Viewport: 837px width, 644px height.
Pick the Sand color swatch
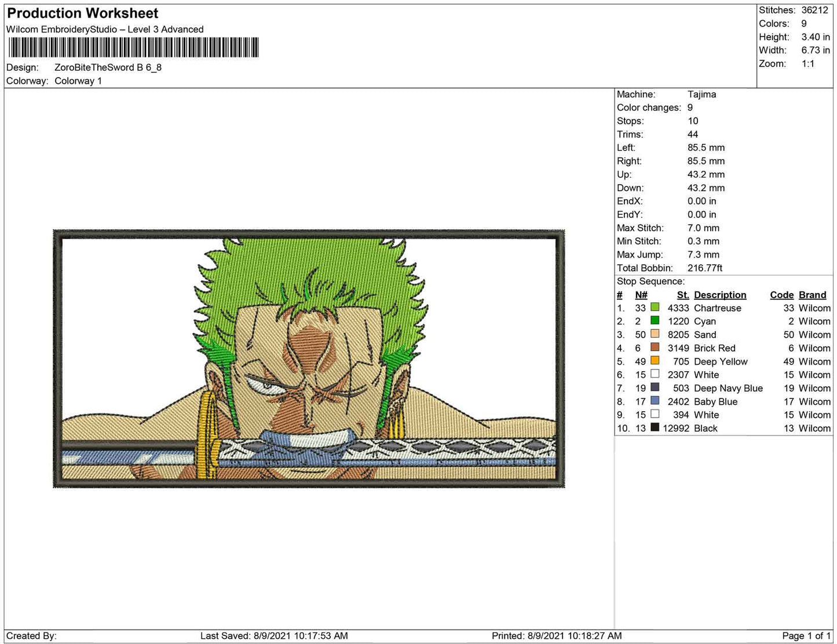click(x=655, y=334)
